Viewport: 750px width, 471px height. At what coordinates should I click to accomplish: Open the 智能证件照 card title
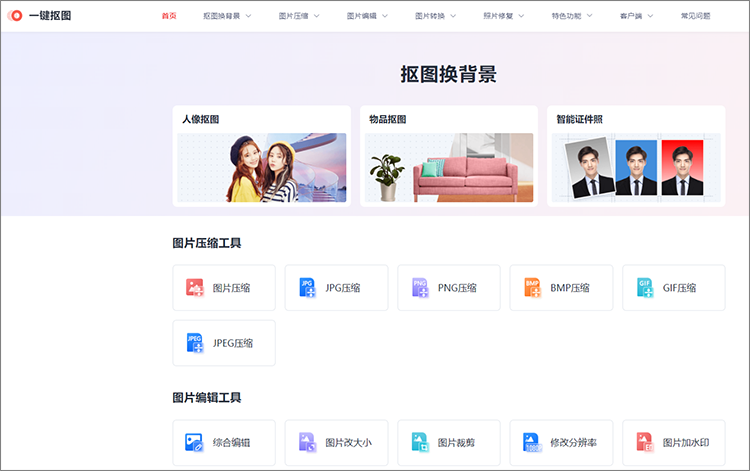tap(579, 120)
